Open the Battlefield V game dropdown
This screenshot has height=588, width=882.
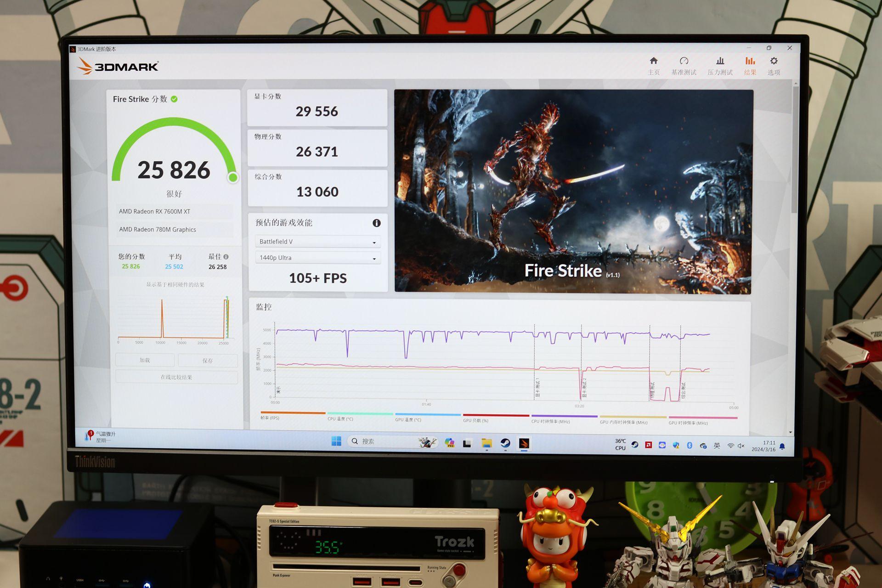318,242
